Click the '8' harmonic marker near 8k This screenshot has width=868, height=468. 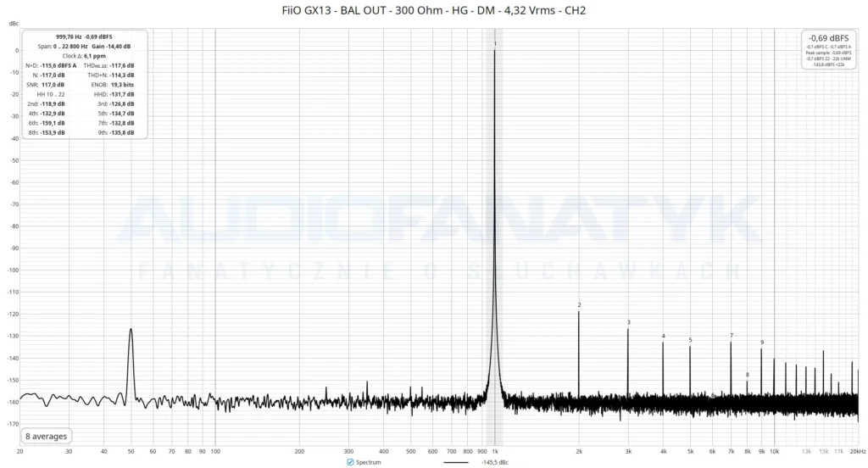coord(748,375)
